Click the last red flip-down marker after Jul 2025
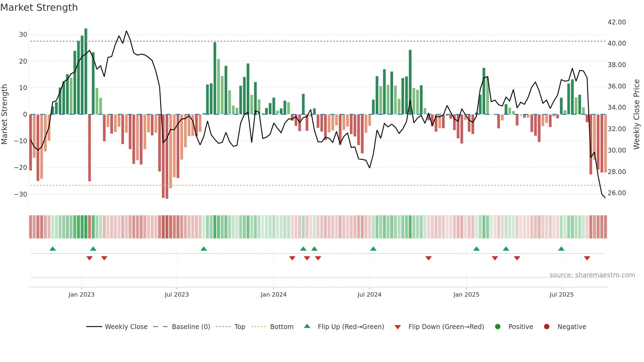 pos(587,258)
